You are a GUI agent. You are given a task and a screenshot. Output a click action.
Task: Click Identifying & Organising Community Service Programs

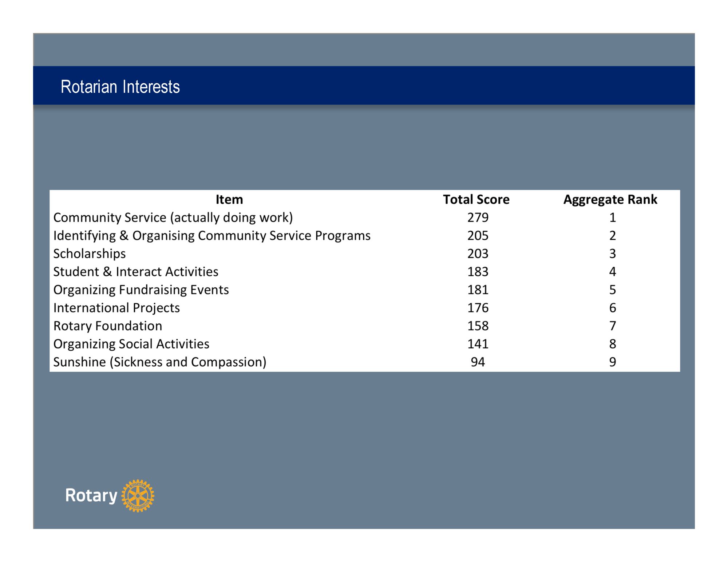coord(212,236)
